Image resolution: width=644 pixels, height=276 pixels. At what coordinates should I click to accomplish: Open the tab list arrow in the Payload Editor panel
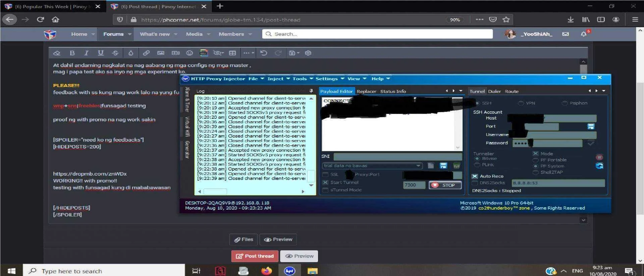pyautogui.click(x=461, y=91)
